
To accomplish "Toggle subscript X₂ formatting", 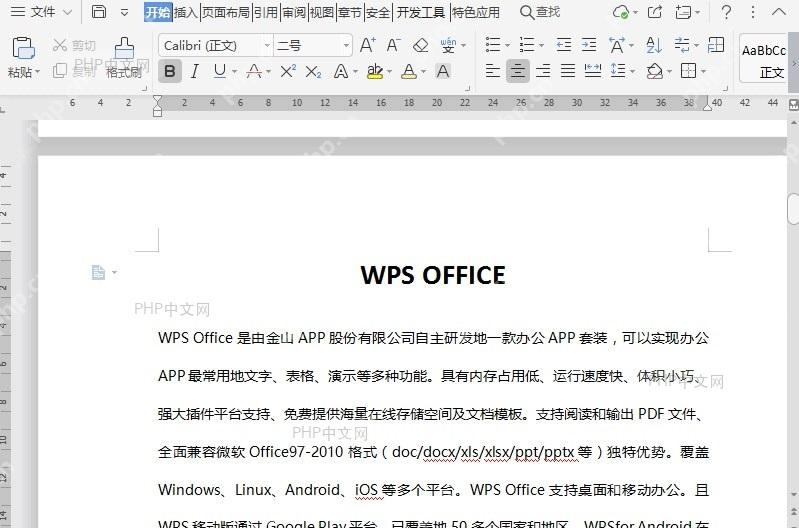I will (x=313, y=72).
